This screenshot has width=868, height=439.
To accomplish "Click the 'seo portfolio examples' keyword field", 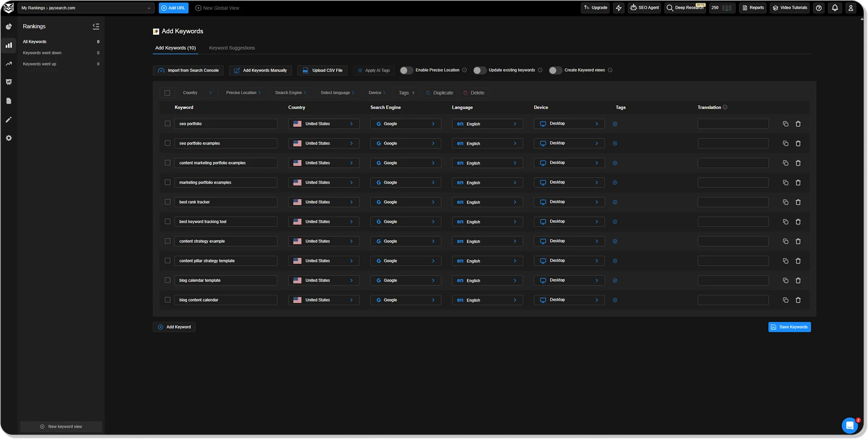I will [226, 143].
